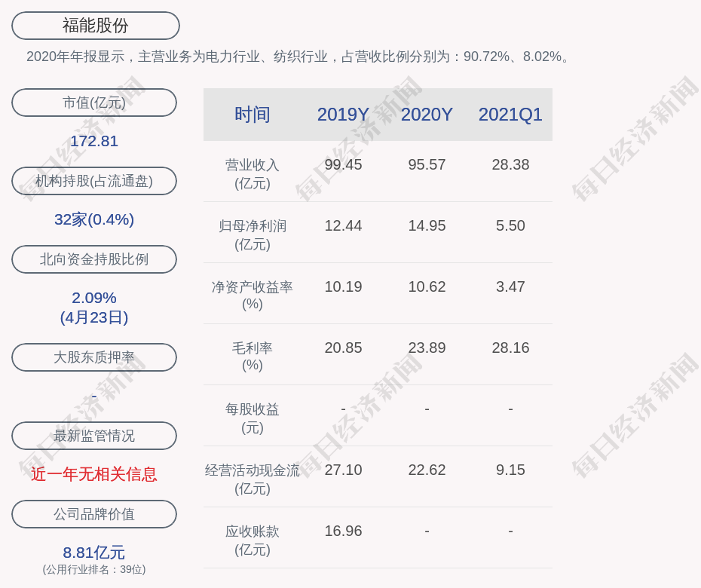
Task: Select the 2019Y column header
Action: click(x=343, y=115)
